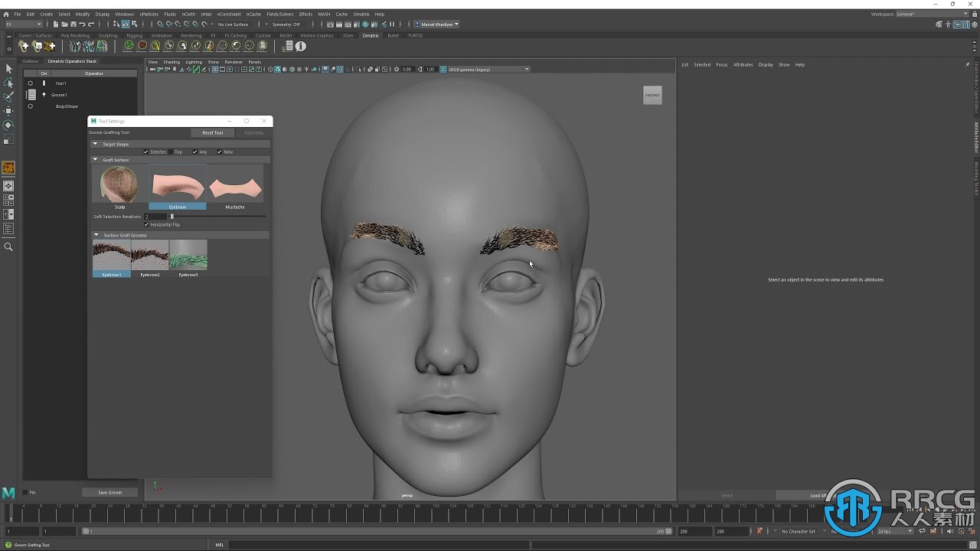Click the FRONT view cube

click(652, 95)
